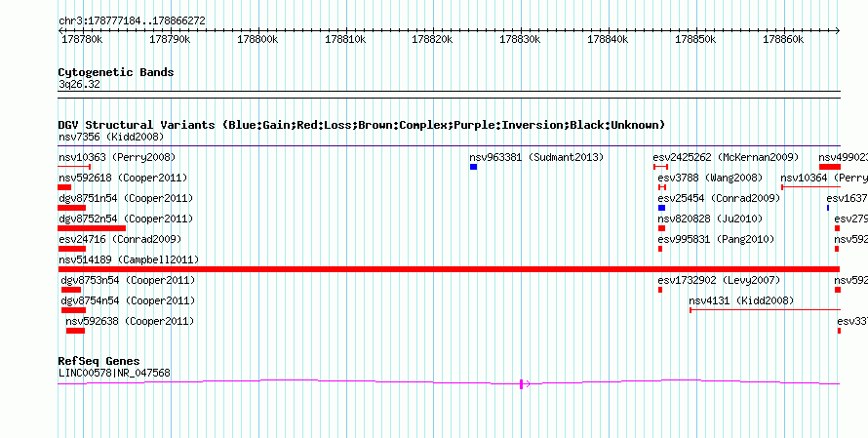868x438 pixels.
Task: Click the small red box under esv995831
Action: [660, 249]
